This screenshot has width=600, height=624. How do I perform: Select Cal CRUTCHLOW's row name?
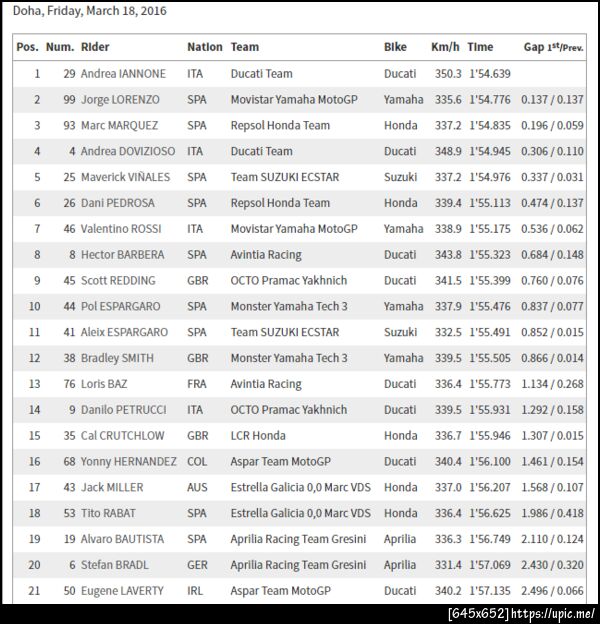pos(122,435)
